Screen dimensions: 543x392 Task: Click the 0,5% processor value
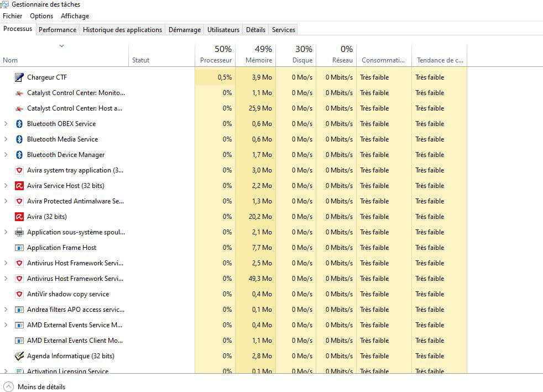224,77
